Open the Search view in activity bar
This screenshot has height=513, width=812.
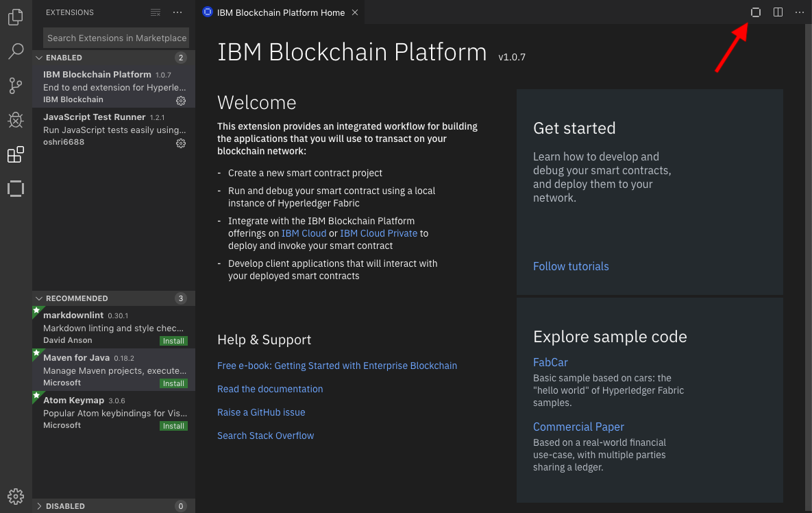click(x=16, y=51)
